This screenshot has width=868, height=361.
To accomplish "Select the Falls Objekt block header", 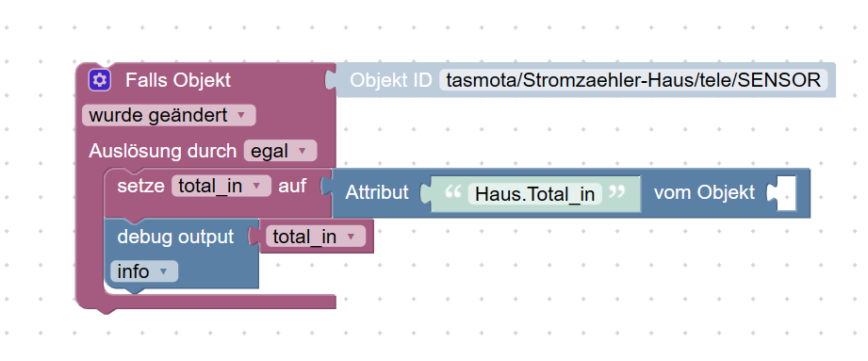I will (x=178, y=80).
